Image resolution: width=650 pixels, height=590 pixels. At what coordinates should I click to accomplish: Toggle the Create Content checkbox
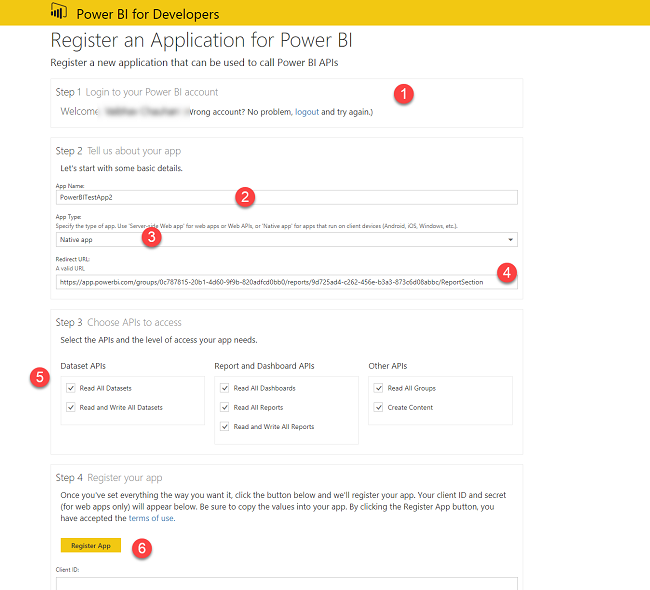tap(379, 407)
